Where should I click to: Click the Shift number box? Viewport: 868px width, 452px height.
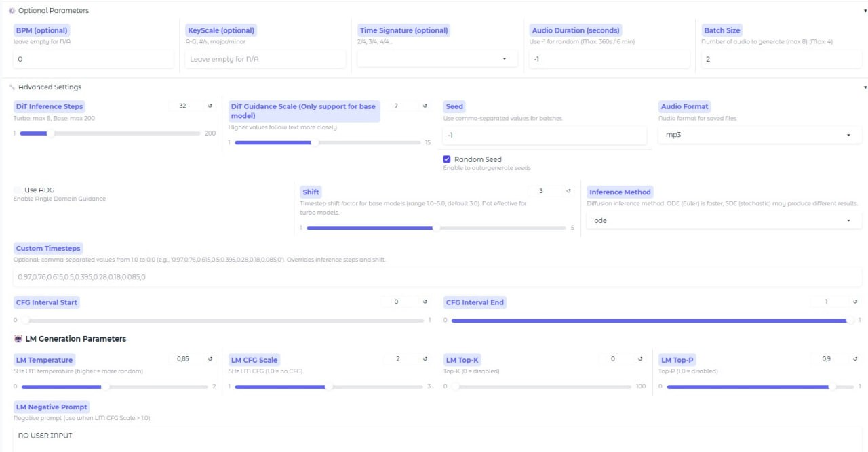pos(545,191)
